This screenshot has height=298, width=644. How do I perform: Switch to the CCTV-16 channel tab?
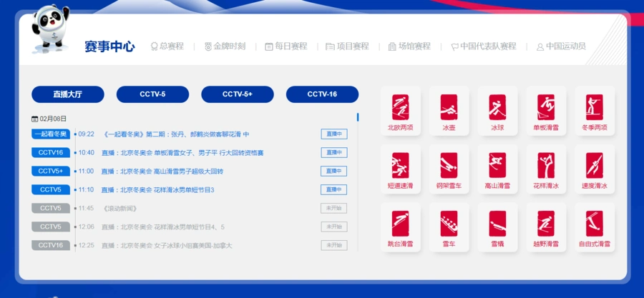pyautogui.click(x=322, y=94)
